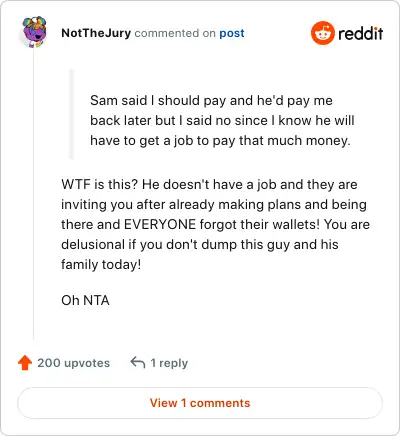Image resolution: width=400 pixels, height=436 pixels.
Task: Click the quoted text starting "Sam said"
Action: coord(222,121)
